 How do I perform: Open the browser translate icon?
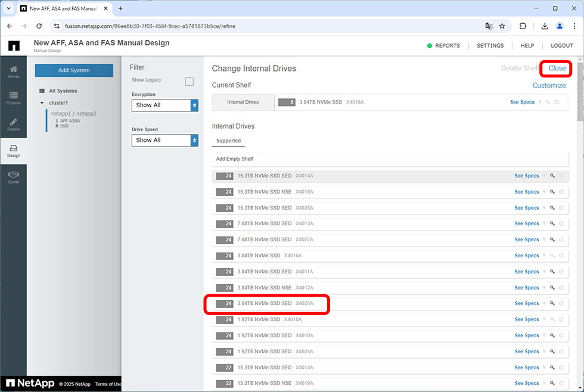489,26
